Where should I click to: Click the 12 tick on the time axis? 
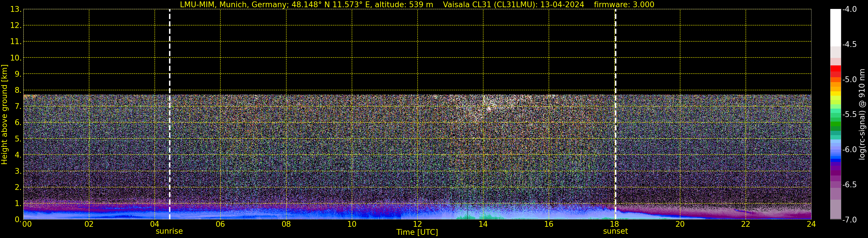[417, 224]
